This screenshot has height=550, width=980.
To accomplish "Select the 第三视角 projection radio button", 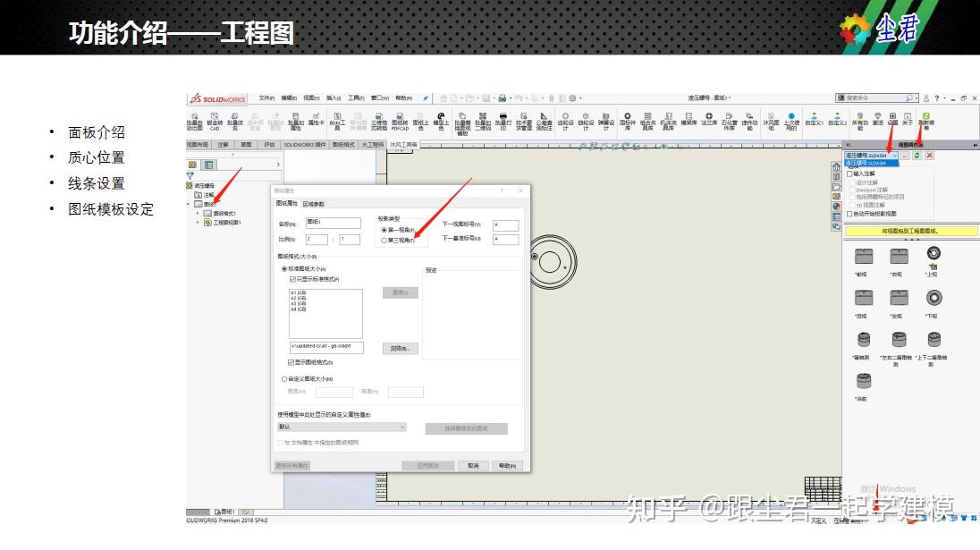I will [x=384, y=239].
